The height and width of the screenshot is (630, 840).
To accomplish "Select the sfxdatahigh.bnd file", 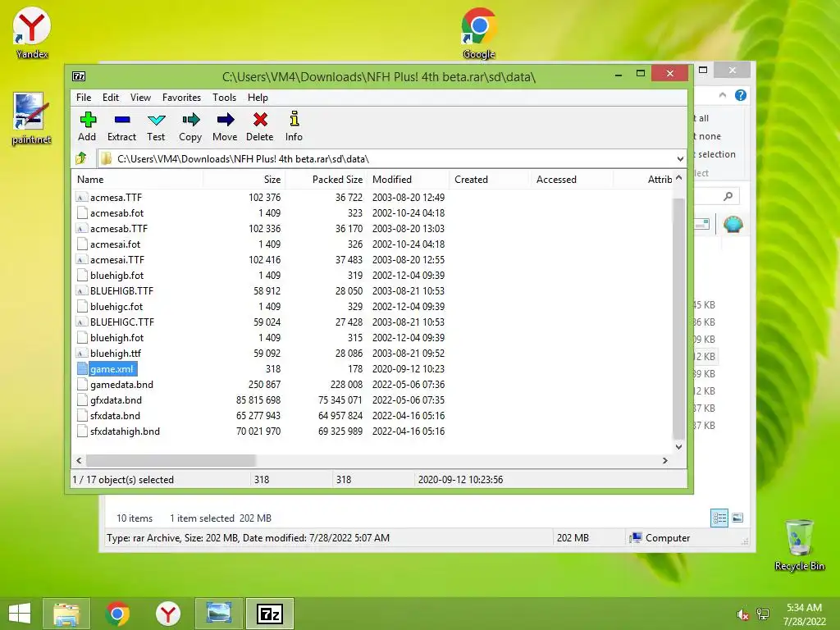I will pyautogui.click(x=125, y=431).
